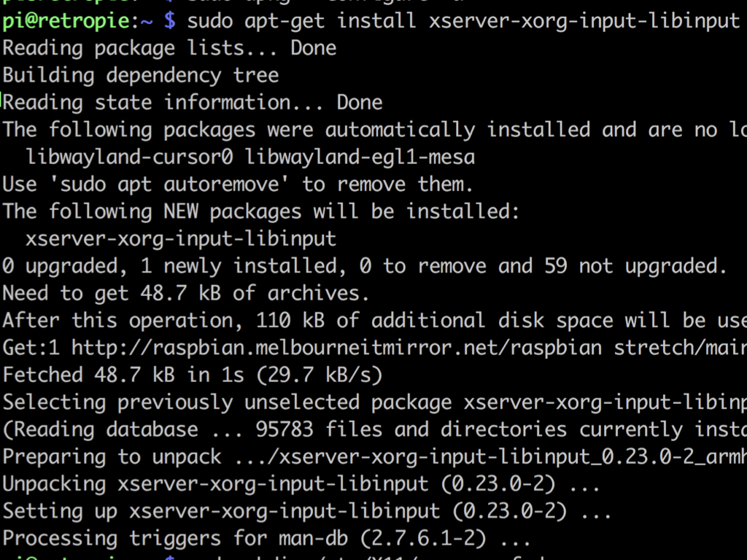Screen dimensions: 747x560
Task: Click 'xserver-xorg-input-libinput' in the command line
Action: coord(584,21)
